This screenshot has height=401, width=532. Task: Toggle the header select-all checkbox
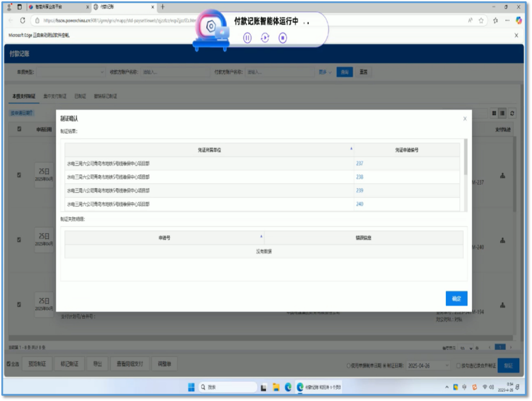coord(19,129)
